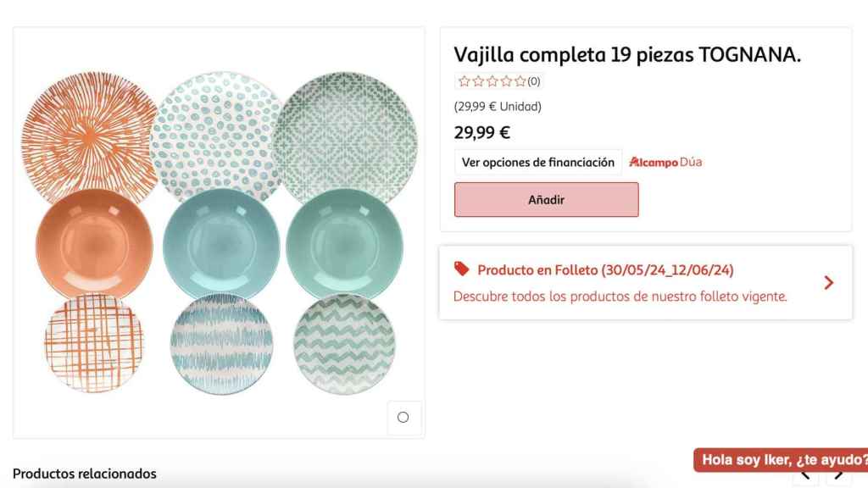Select the second rating star

pyautogui.click(x=478, y=81)
